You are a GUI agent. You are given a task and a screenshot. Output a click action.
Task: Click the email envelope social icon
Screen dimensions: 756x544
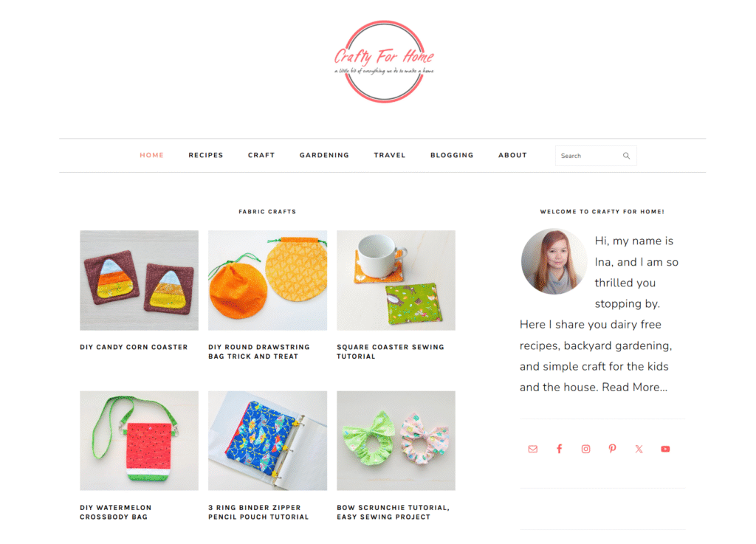point(533,449)
